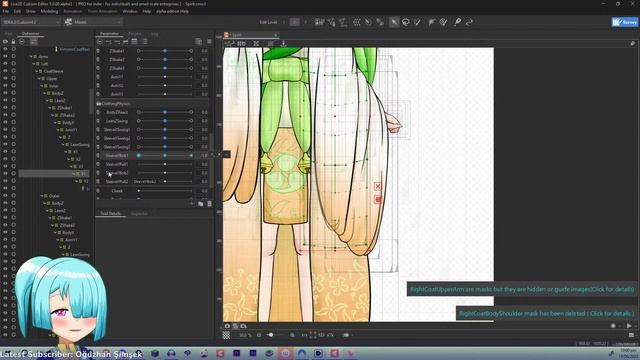Screen dimensions: 640x360
Task: Click the Survey button
Action: pos(624,22)
